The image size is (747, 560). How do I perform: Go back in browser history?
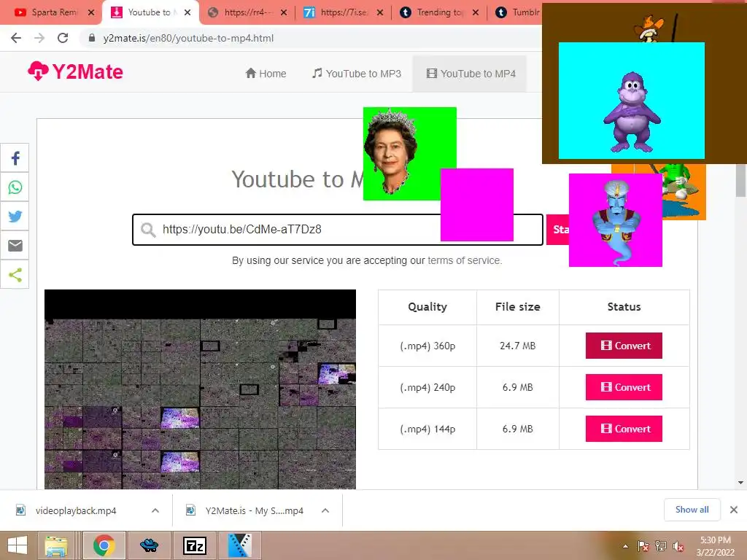pyautogui.click(x=16, y=38)
